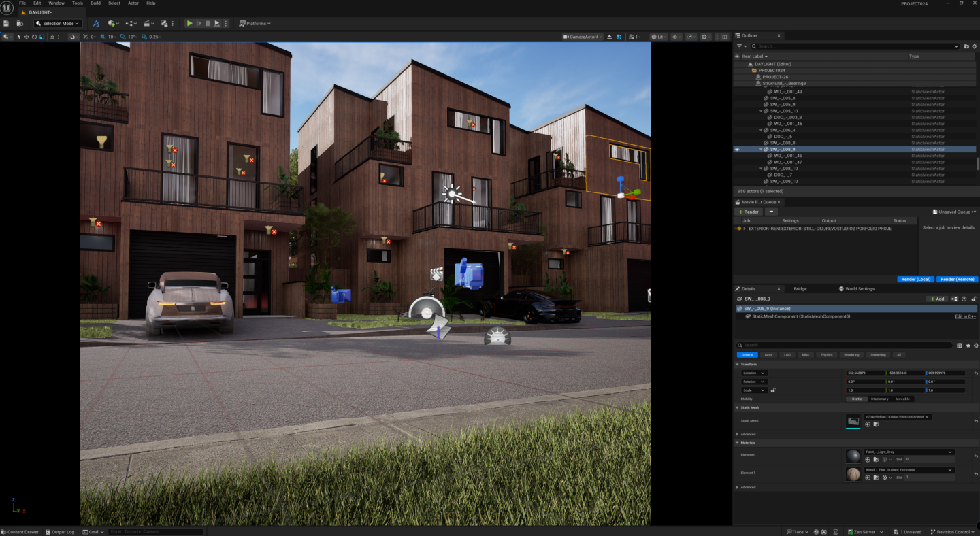The height and width of the screenshot is (536, 980).
Task: Click the lock icon in Details panel
Action: click(975, 299)
